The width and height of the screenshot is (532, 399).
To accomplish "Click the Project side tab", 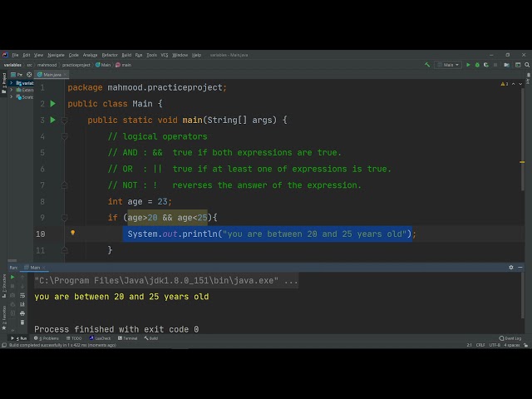I will tap(3, 83).
